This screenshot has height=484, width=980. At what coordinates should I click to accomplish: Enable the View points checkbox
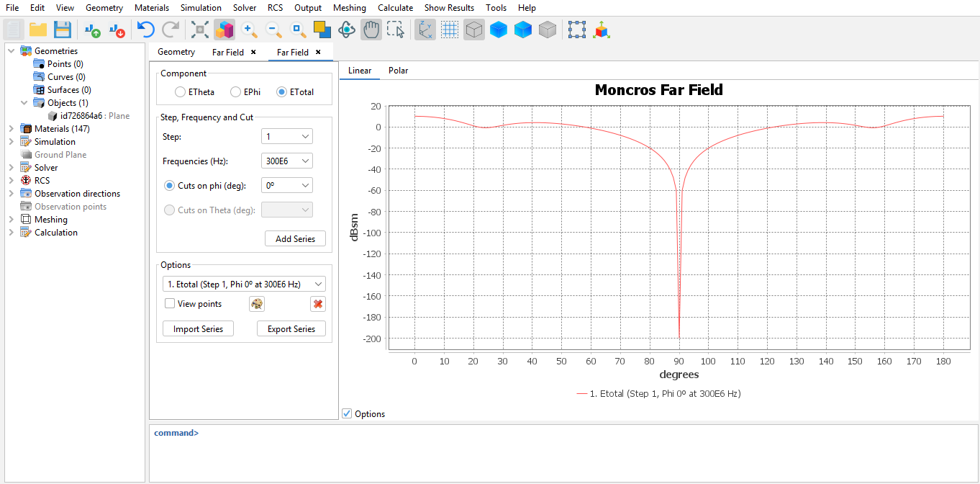170,304
